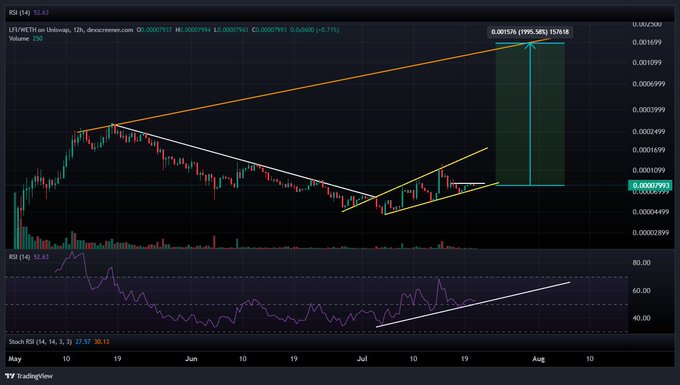Select the orange rising trend line
The image size is (680, 385).
pyautogui.click(x=314, y=85)
